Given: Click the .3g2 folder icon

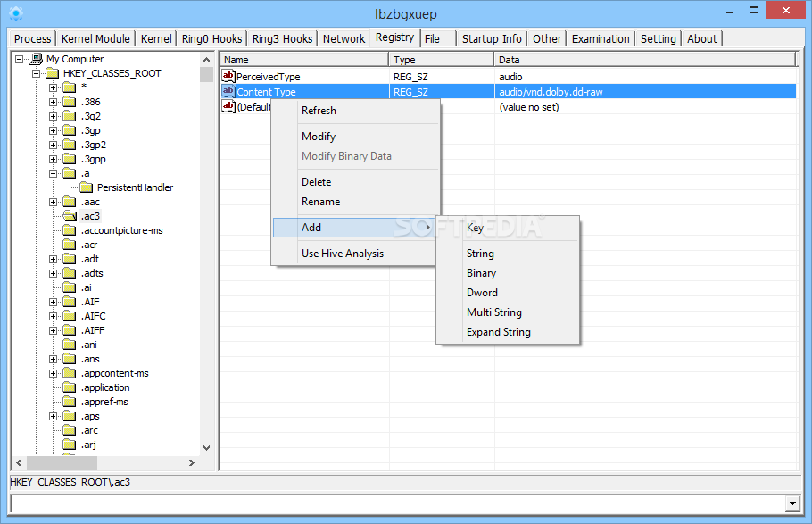Looking at the screenshot, I should point(70,116).
